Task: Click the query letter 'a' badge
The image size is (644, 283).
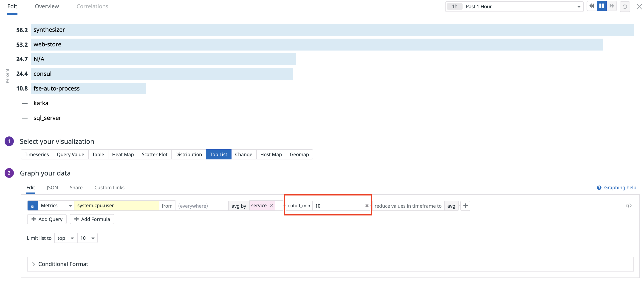Action: [32, 206]
